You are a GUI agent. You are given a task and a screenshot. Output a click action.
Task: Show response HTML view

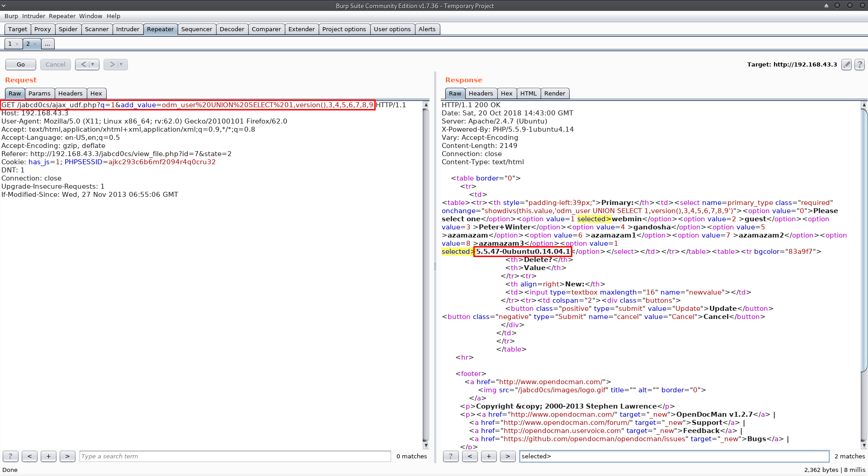tap(528, 93)
